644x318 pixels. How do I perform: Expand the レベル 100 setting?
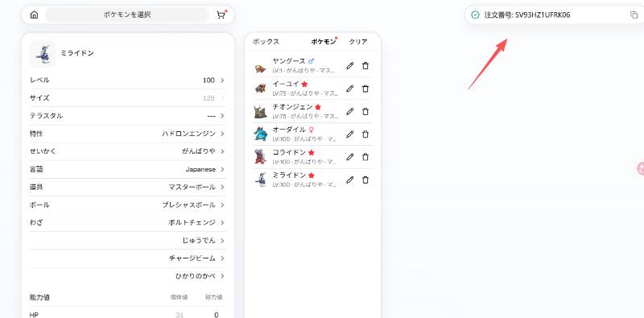pyautogui.click(x=127, y=81)
